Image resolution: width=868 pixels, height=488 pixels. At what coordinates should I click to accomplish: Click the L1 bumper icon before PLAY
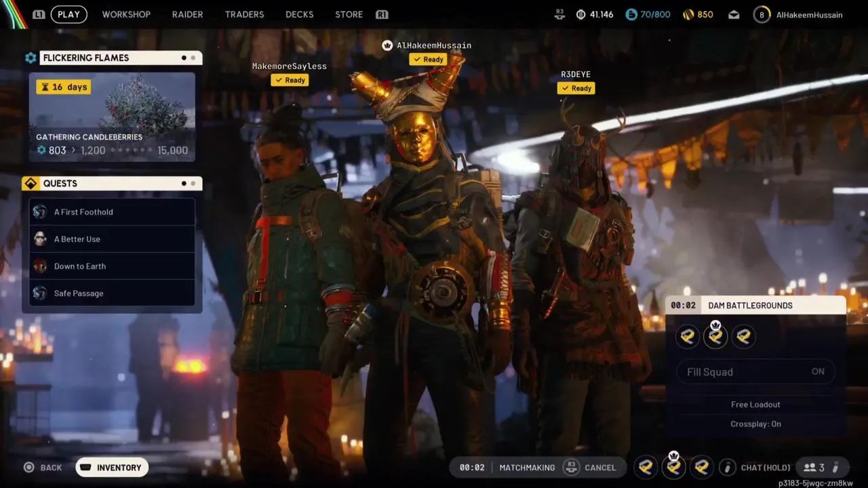(39, 14)
